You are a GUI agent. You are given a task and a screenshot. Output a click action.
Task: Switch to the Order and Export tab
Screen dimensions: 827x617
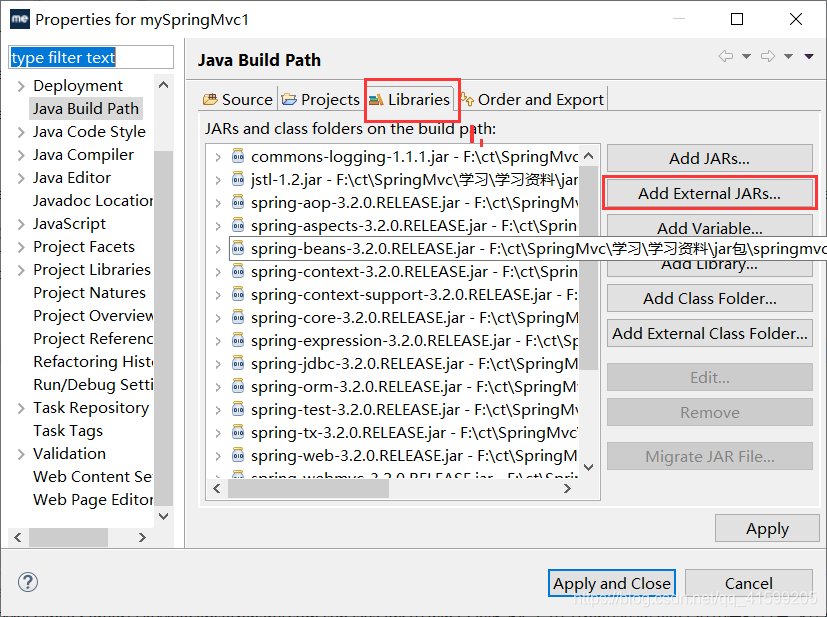point(532,99)
